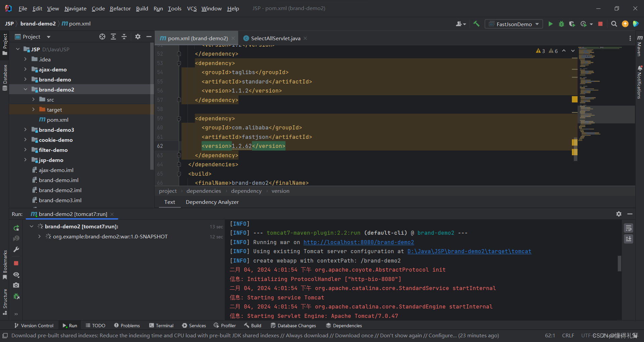The image size is (644, 342).
Task: Collapse the JSP root project node
Action: (18, 49)
